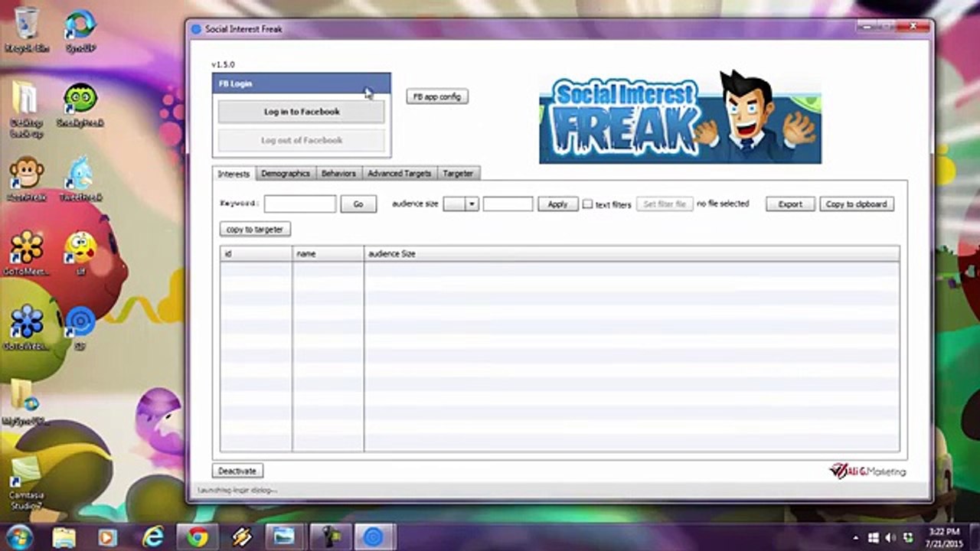Click the taskbar clock showing 3:22 PM
980x551 pixels.
[943, 537]
